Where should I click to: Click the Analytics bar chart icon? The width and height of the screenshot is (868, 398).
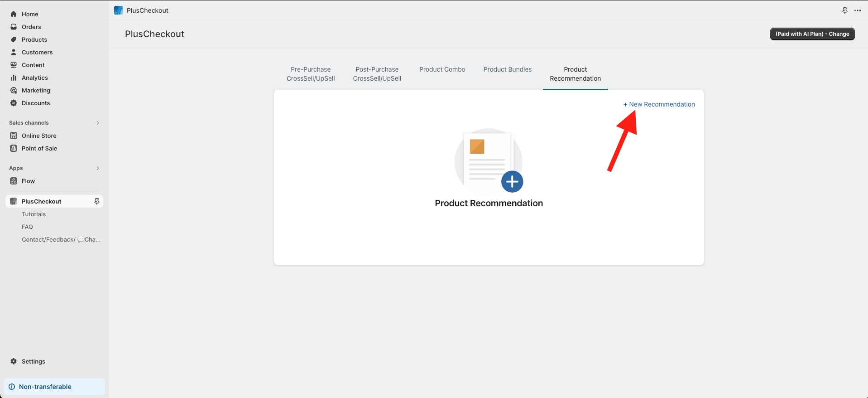click(x=14, y=78)
